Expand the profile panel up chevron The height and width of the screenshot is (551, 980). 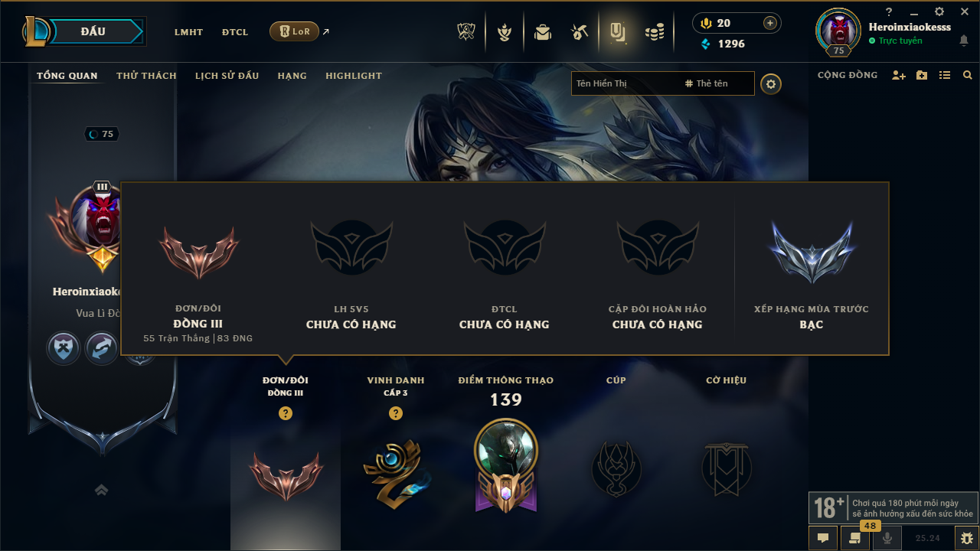pos(101,490)
